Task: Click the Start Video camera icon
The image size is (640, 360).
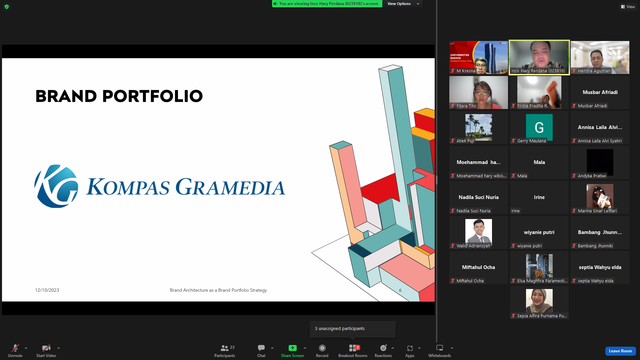Action: point(46,348)
